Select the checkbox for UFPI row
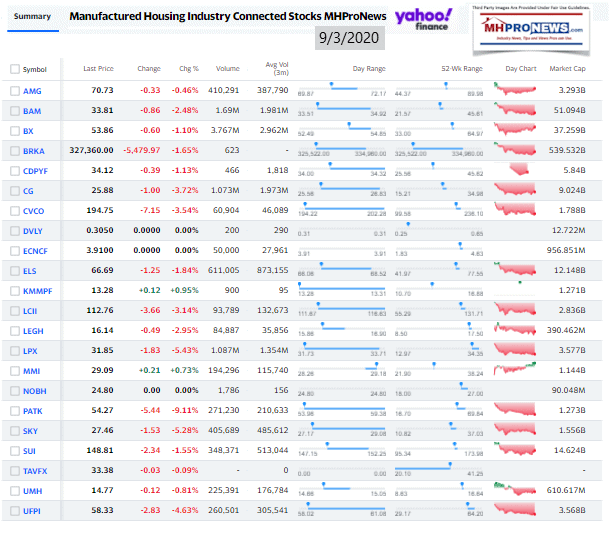This screenshot has height=535, width=611. coord(14,510)
